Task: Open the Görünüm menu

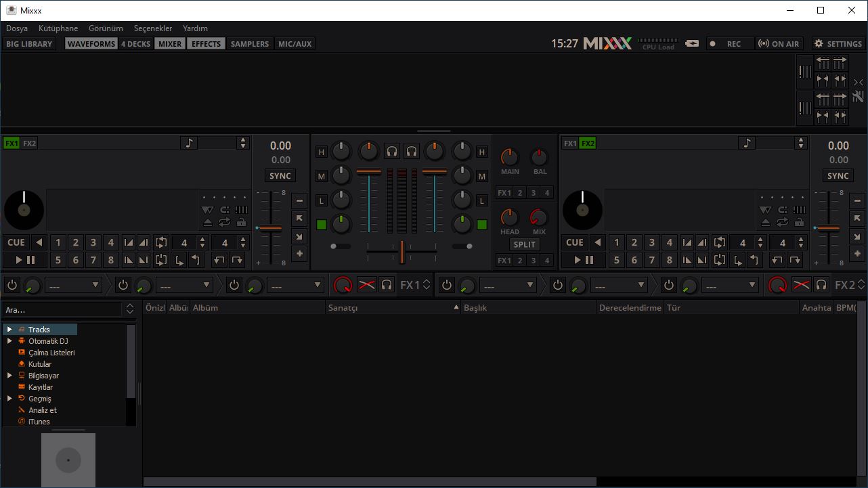Action: 106,28
